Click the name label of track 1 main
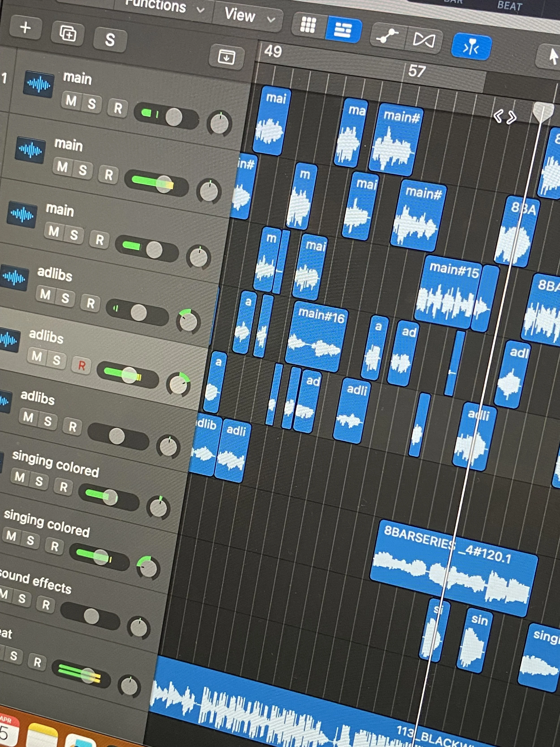560x747 pixels. point(77,78)
